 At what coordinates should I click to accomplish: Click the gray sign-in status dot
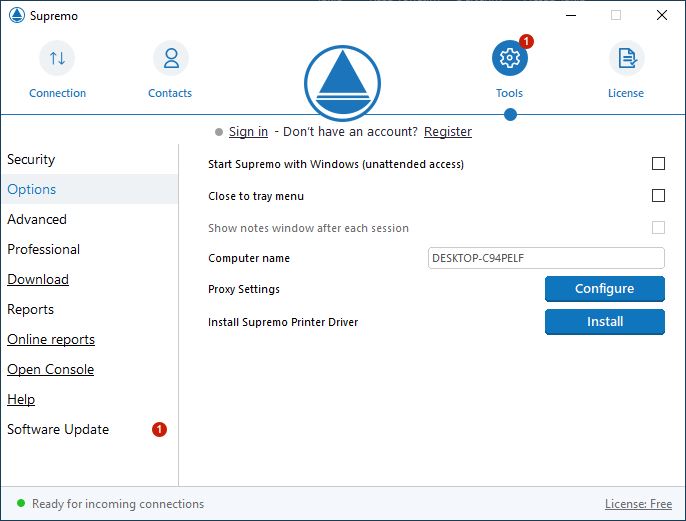coord(219,132)
